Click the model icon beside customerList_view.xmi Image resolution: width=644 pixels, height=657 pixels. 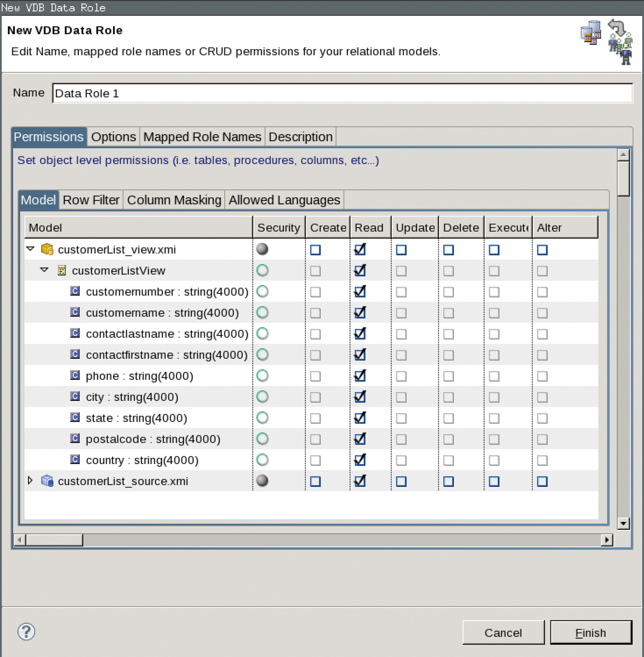[x=48, y=249]
